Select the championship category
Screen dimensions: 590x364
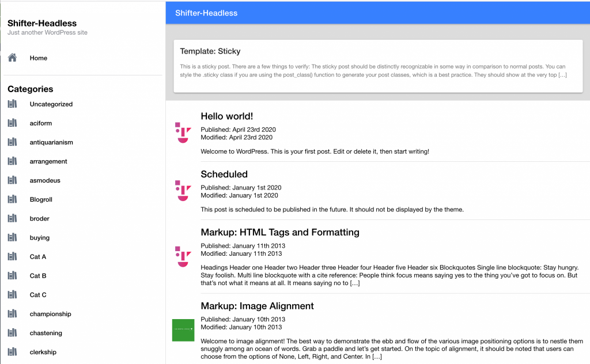pyautogui.click(x=51, y=314)
